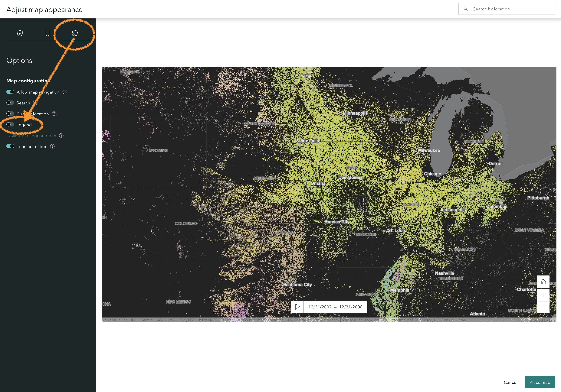Enable the Legend toggle
The width and height of the screenshot is (561, 392).
pos(10,125)
